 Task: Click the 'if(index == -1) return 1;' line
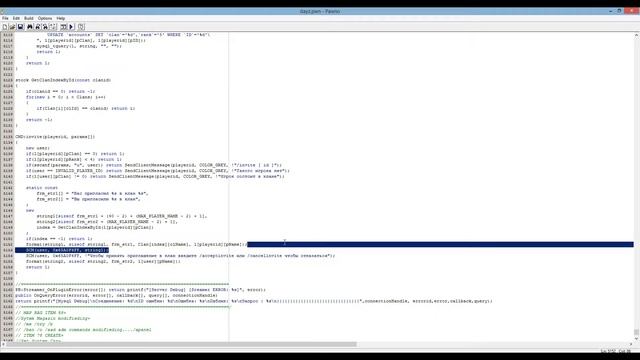(59, 239)
